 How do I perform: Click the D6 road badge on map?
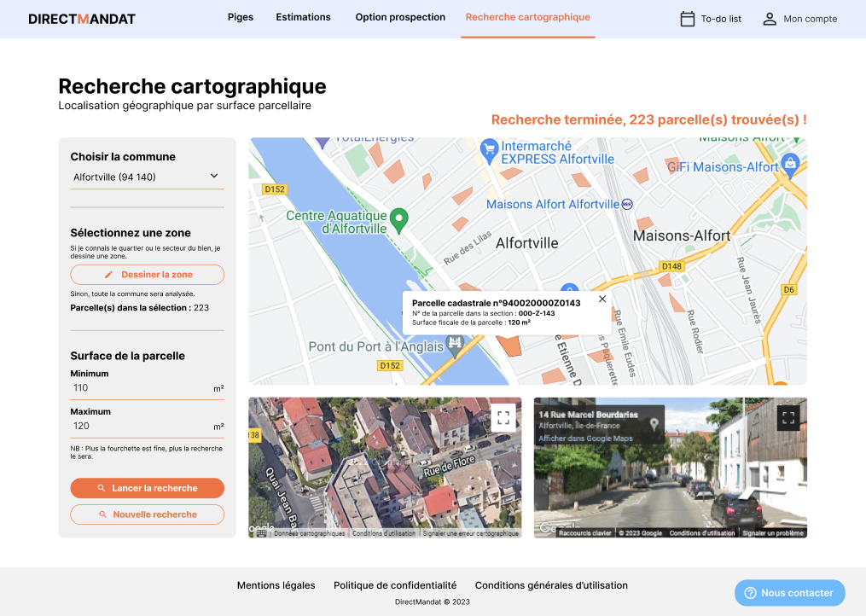coord(788,289)
